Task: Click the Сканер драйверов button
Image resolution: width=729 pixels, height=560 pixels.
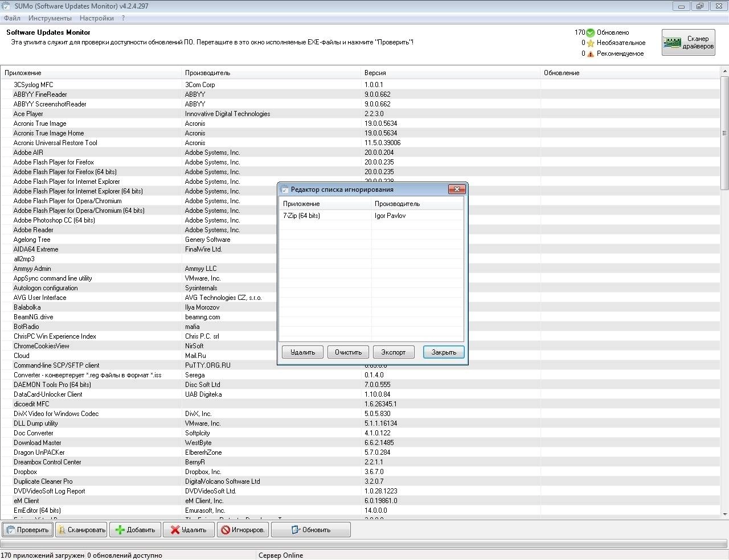Action: point(688,43)
